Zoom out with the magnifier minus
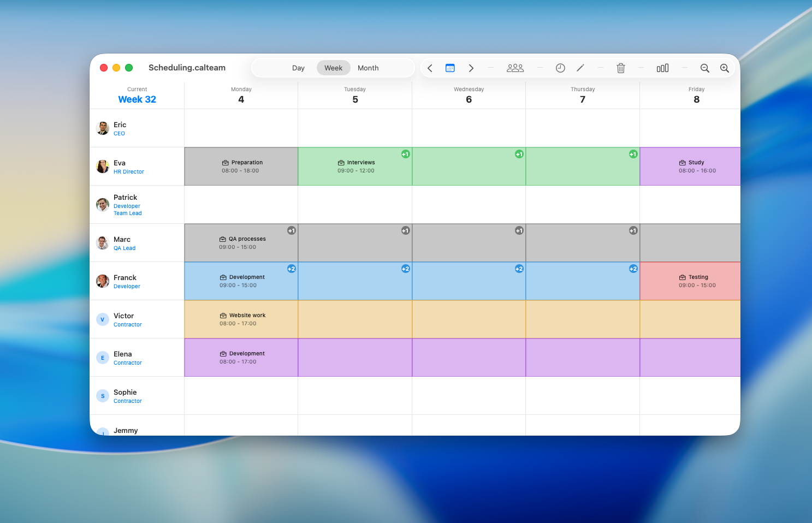The image size is (812, 523). tap(704, 68)
